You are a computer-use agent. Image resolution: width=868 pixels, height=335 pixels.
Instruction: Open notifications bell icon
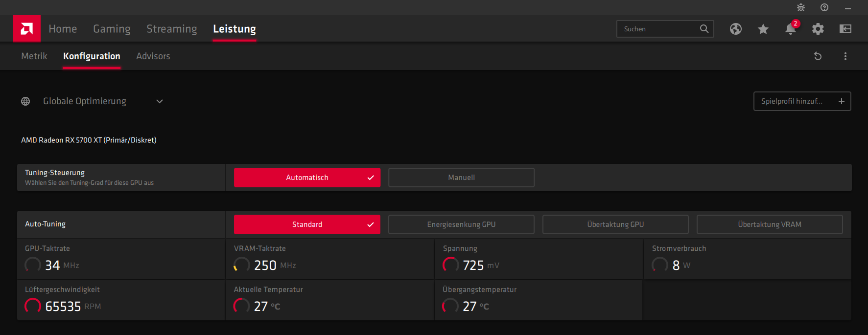click(x=791, y=29)
